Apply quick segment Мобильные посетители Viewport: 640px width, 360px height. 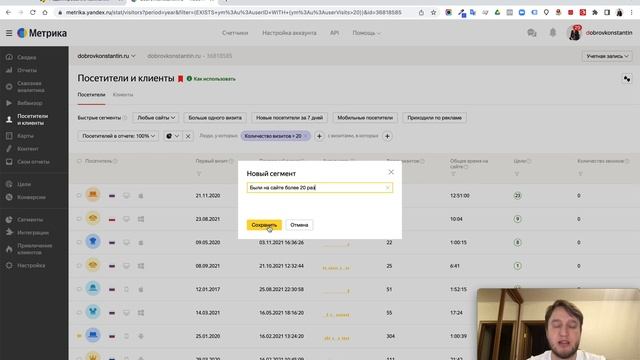coord(365,118)
